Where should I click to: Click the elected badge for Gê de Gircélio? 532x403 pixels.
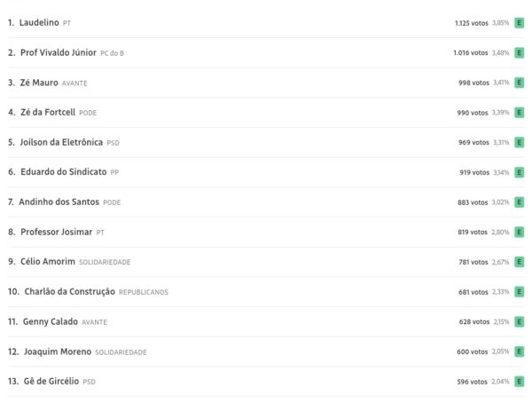click(519, 382)
